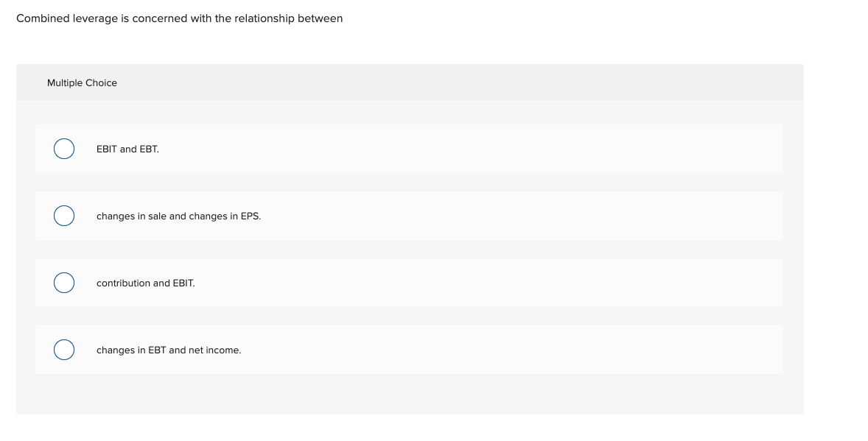Screen dimensions: 868x441
Task: Click the first answer option row
Action: (x=409, y=149)
